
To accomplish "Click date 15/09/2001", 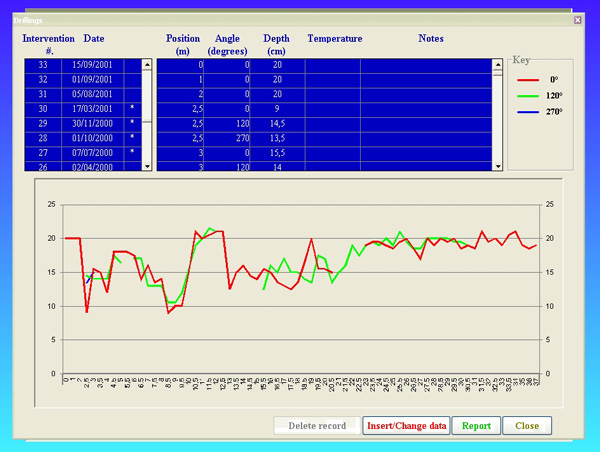I will 92,65.
